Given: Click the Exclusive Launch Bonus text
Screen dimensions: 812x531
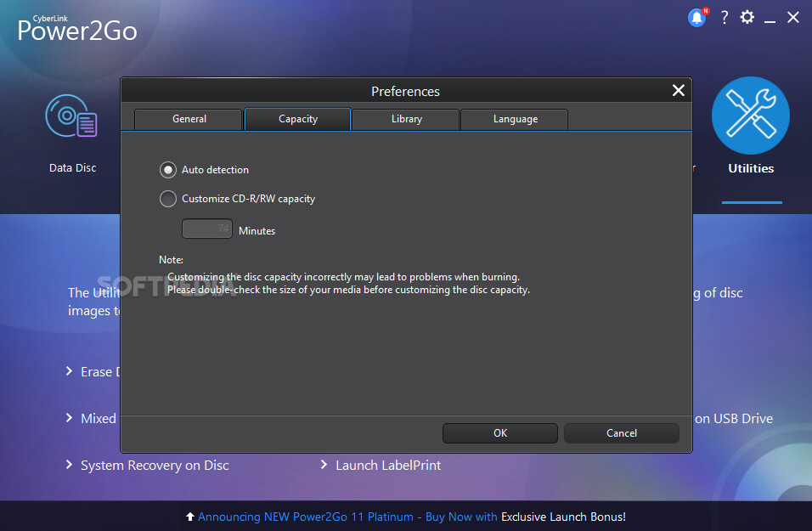Looking at the screenshot, I should click(x=563, y=517).
